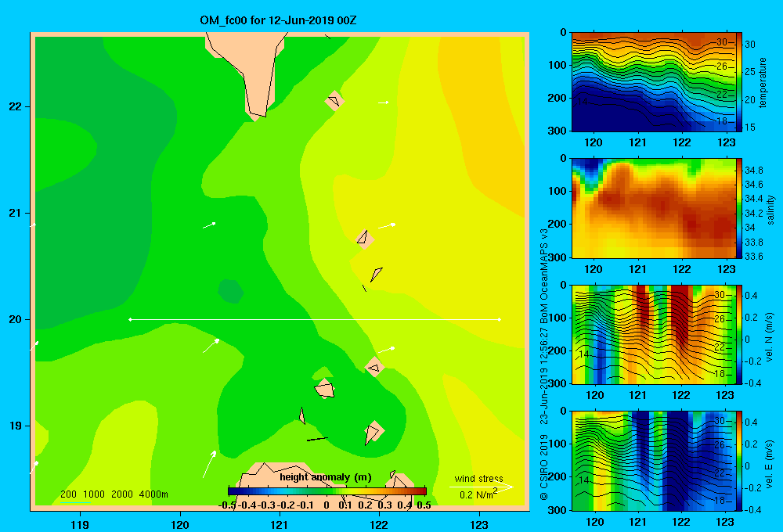Viewport: 783px width, 532px height.
Task: Click latitude label 21 on main map
Action: (16, 213)
